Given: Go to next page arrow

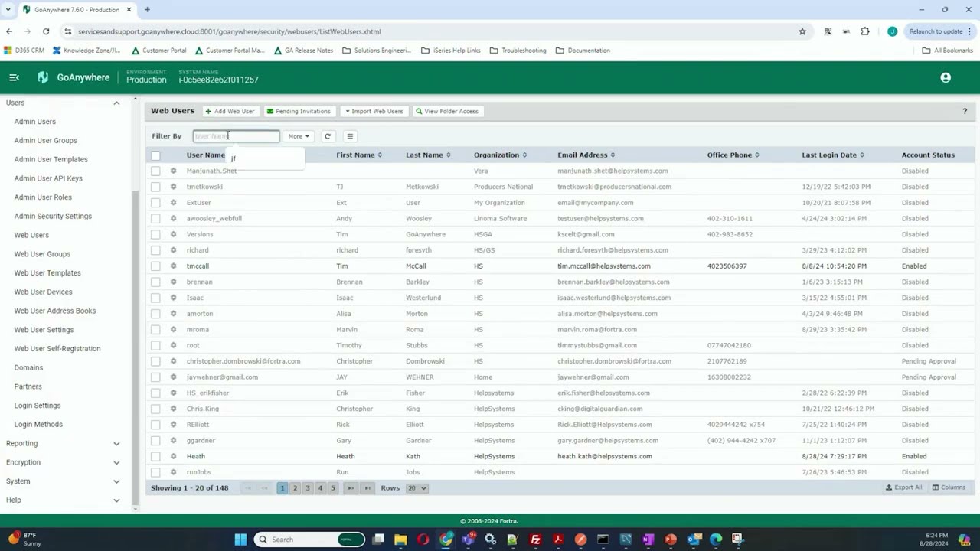Looking at the screenshot, I should (x=351, y=488).
